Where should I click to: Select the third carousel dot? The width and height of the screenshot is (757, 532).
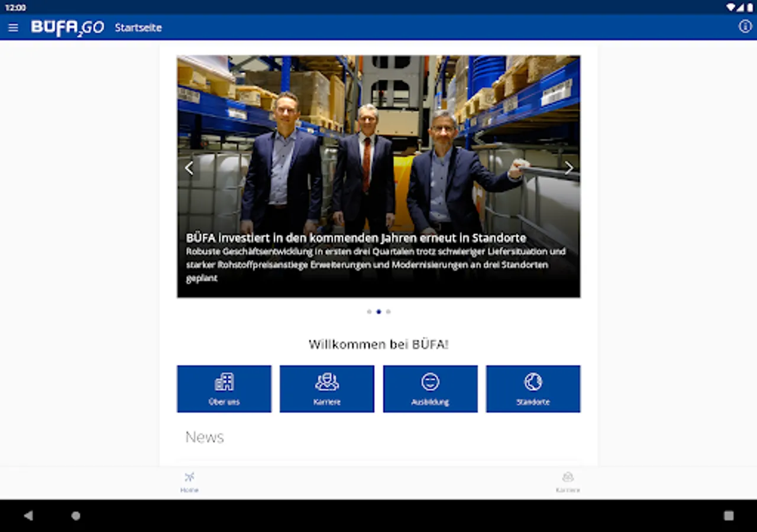pos(388,312)
